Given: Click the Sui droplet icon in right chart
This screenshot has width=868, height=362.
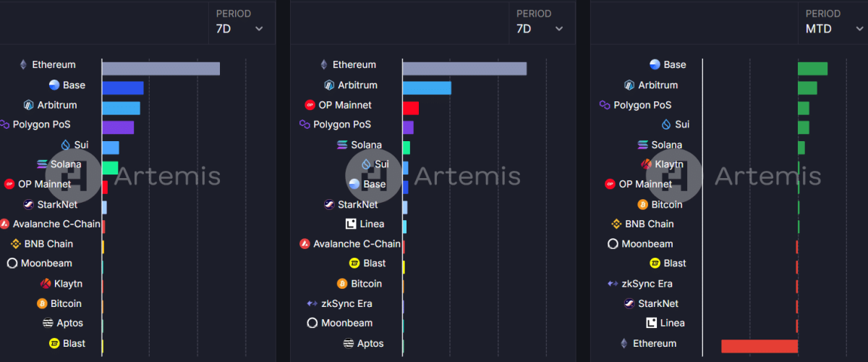Looking at the screenshot, I should (666, 125).
